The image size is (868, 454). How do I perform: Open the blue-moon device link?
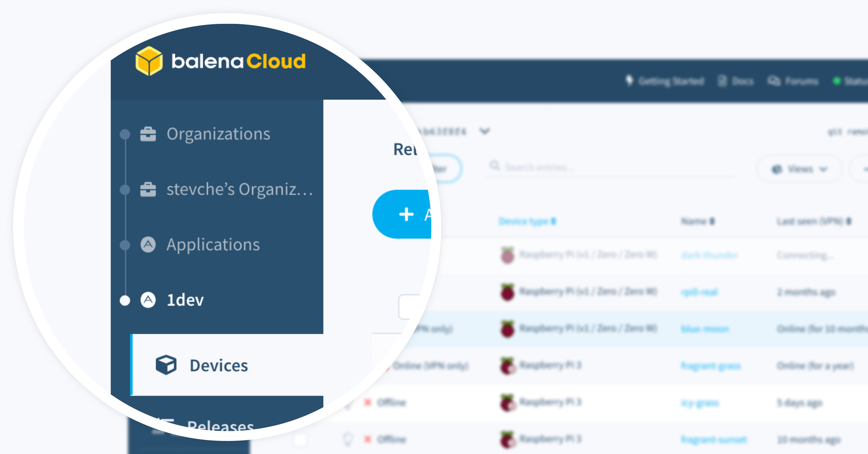[x=705, y=329]
